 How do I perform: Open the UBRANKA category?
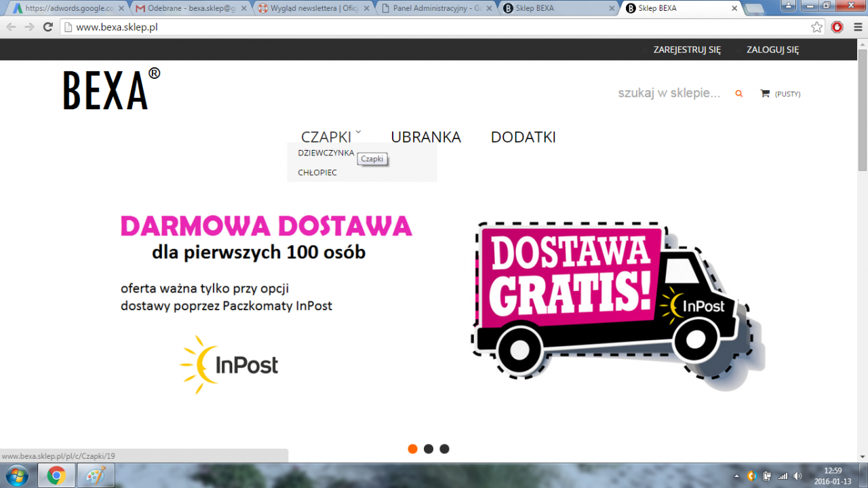coord(426,137)
